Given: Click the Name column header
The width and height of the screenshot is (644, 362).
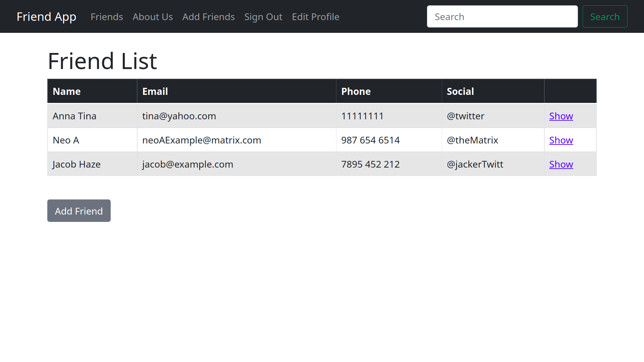Looking at the screenshot, I should (66, 92).
